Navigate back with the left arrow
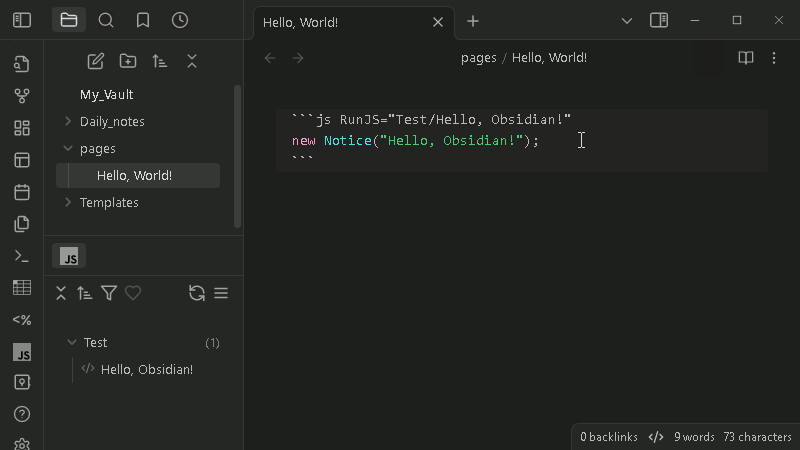 [270, 58]
